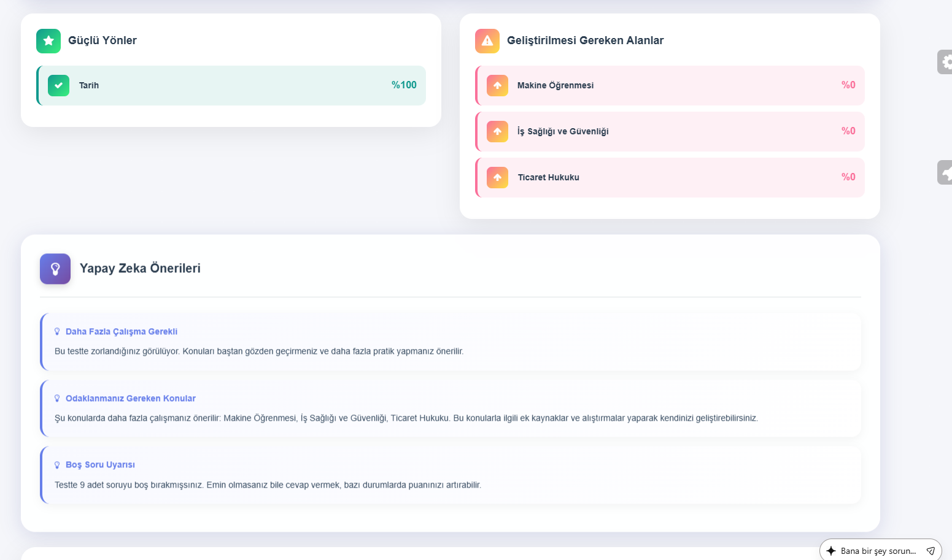Click the up-arrow icon beside İş Sağlığı ve Güvenliği

[x=497, y=131]
